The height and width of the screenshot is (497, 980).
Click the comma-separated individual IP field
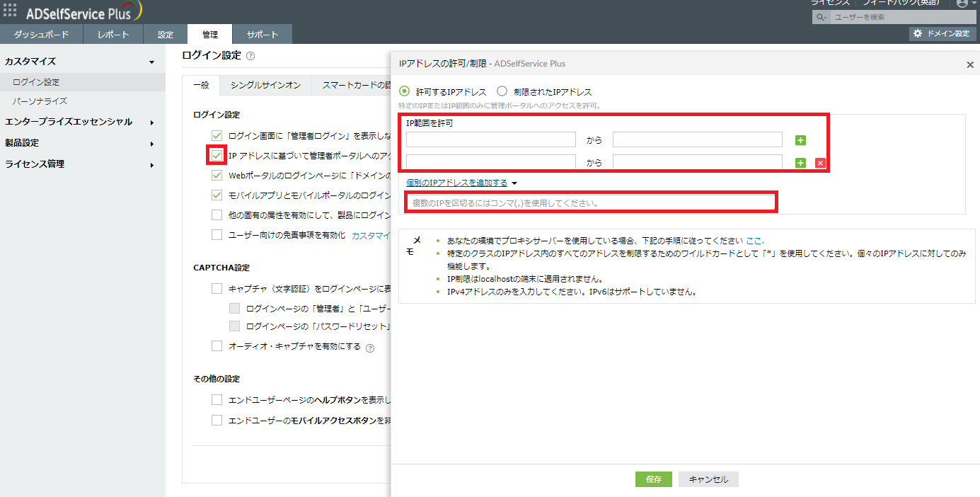pos(591,202)
